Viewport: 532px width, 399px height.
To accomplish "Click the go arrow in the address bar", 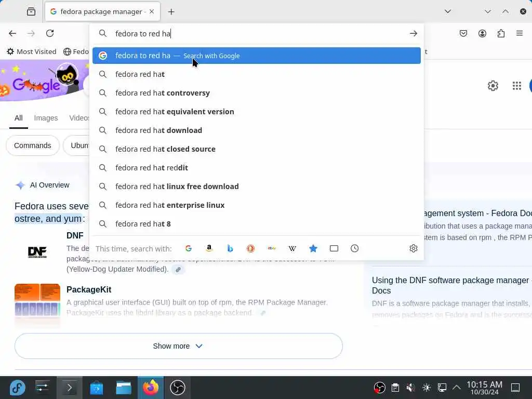I will coord(413,33).
